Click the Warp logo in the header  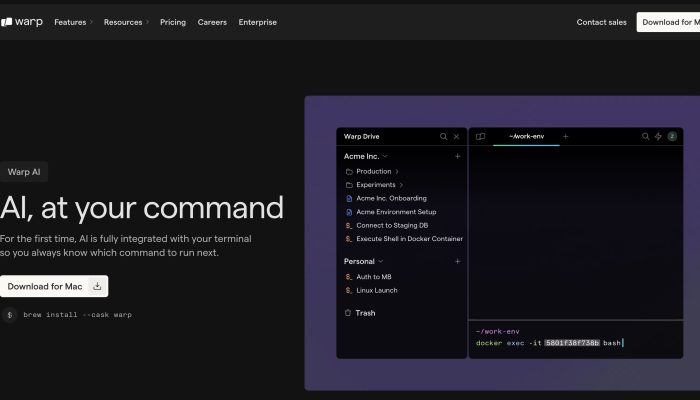point(22,22)
